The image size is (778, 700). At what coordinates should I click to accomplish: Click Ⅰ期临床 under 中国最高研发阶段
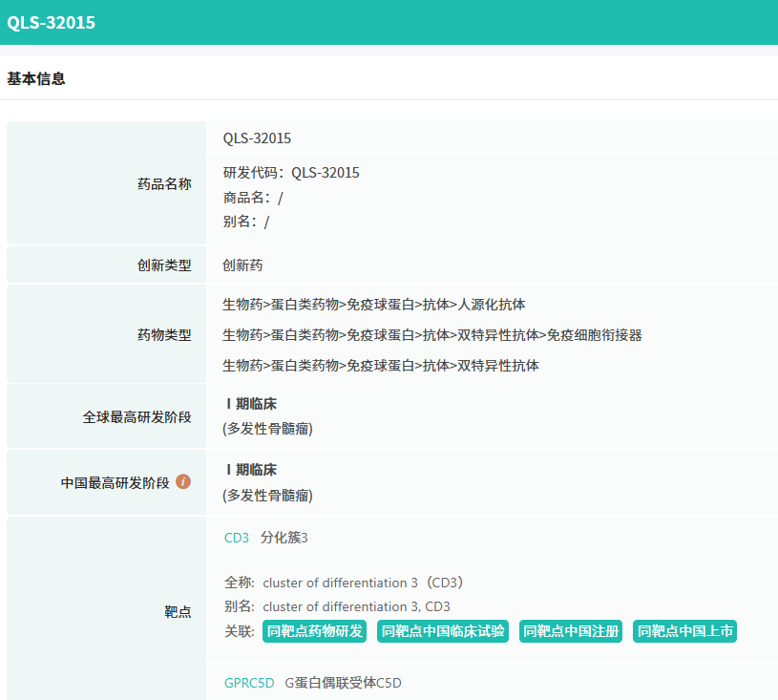(x=250, y=470)
